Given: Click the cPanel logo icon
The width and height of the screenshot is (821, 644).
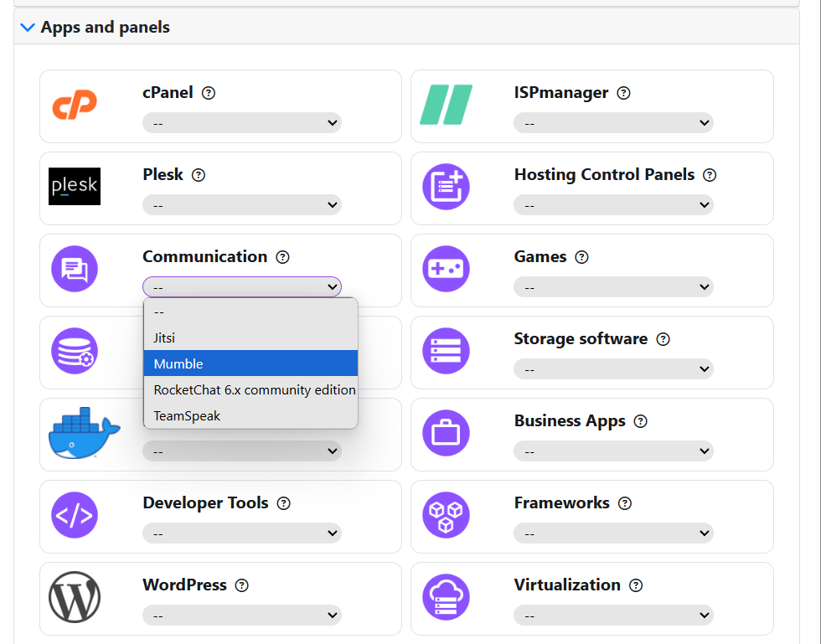Looking at the screenshot, I should (x=75, y=106).
